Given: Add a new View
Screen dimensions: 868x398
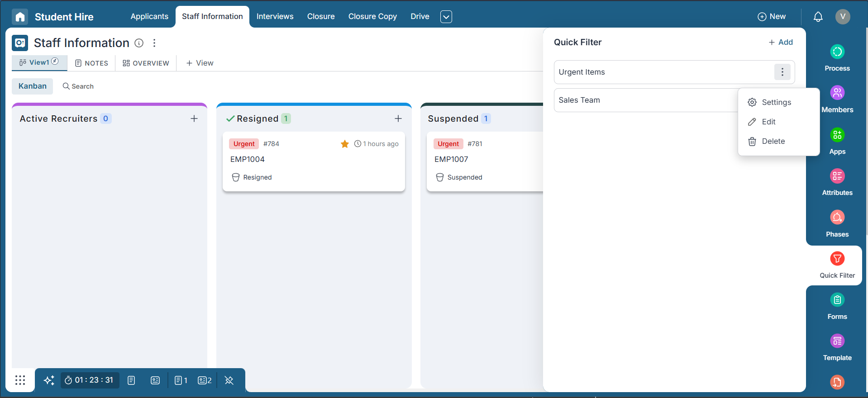Looking at the screenshot, I should pyautogui.click(x=200, y=63).
